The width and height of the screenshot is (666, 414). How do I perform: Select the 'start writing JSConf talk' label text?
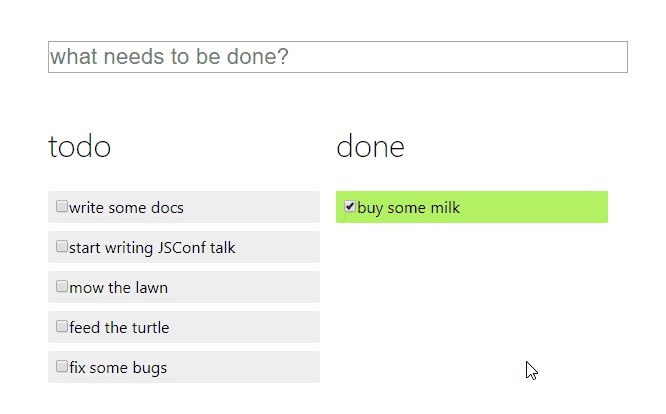pos(152,248)
